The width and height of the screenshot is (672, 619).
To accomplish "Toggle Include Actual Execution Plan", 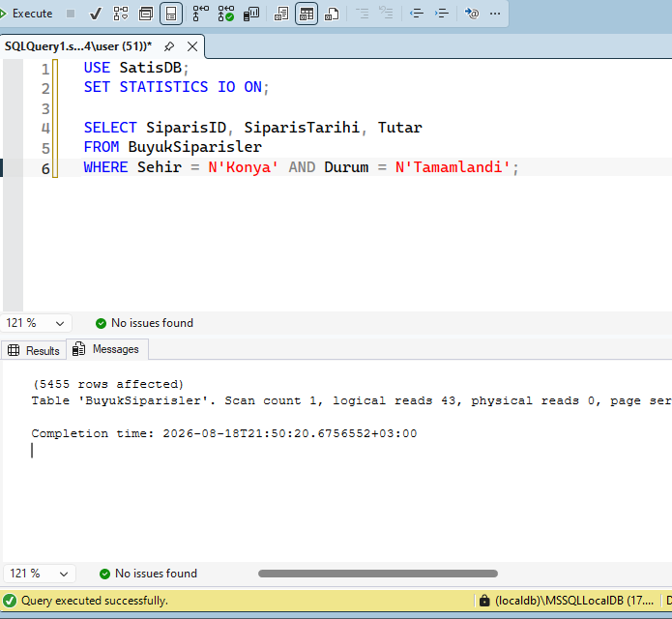I will 200,14.
